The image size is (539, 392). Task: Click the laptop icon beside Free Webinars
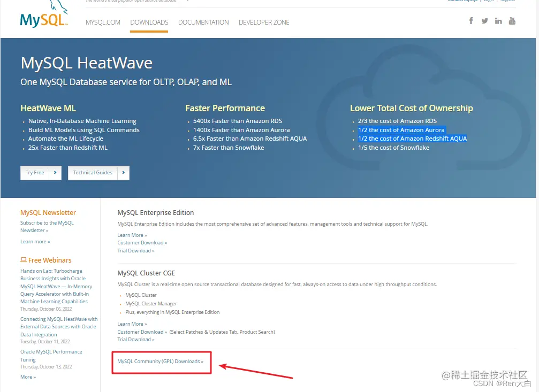coord(24,260)
